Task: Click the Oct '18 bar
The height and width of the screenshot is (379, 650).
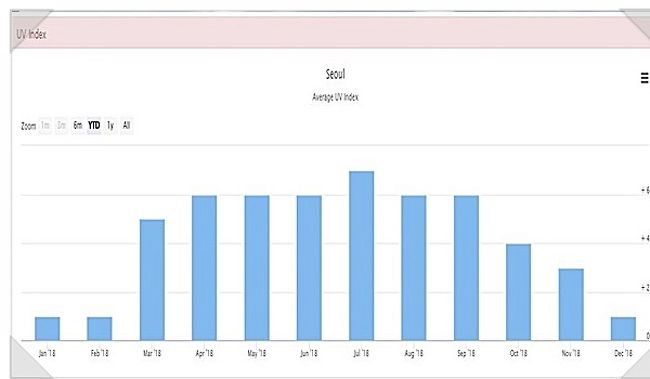Action: pyautogui.click(x=519, y=292)
